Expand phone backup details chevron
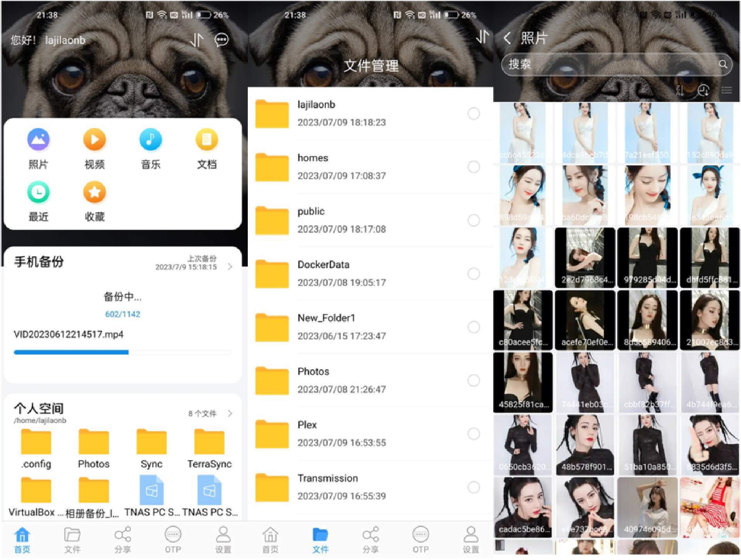 point(230,267)
